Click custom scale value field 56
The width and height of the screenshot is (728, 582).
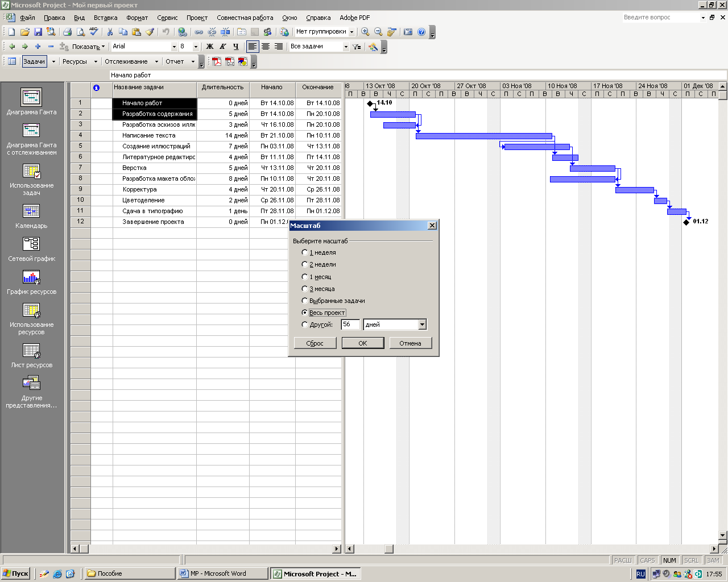[350, 325]
